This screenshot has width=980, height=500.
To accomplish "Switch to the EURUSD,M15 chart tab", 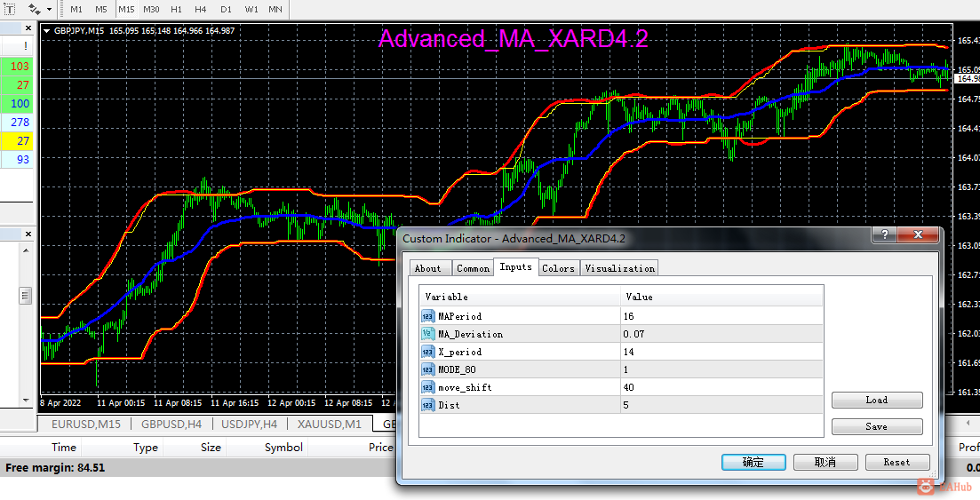I will point(86,424).
